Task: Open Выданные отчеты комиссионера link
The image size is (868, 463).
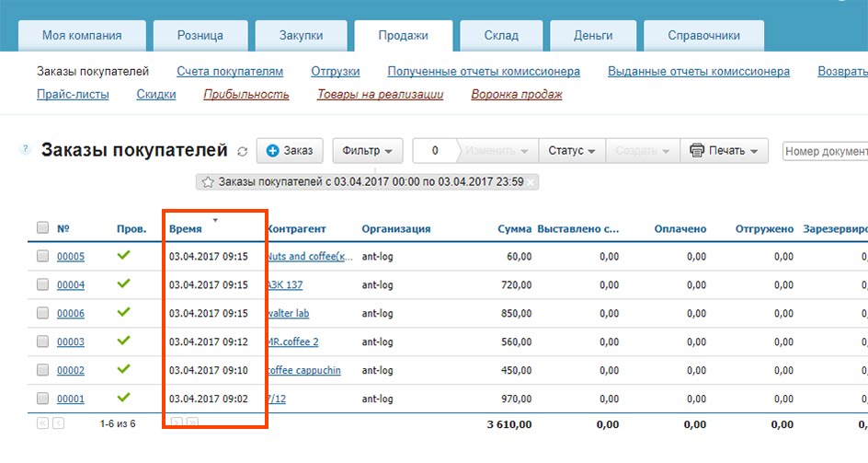Action: [x=699, y=72]
